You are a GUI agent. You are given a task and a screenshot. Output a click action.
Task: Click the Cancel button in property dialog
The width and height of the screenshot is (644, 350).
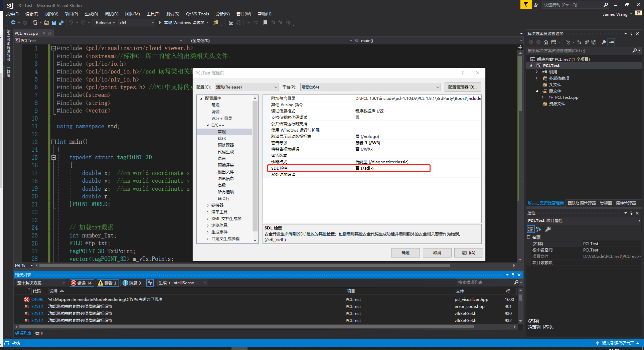point(437,253)
